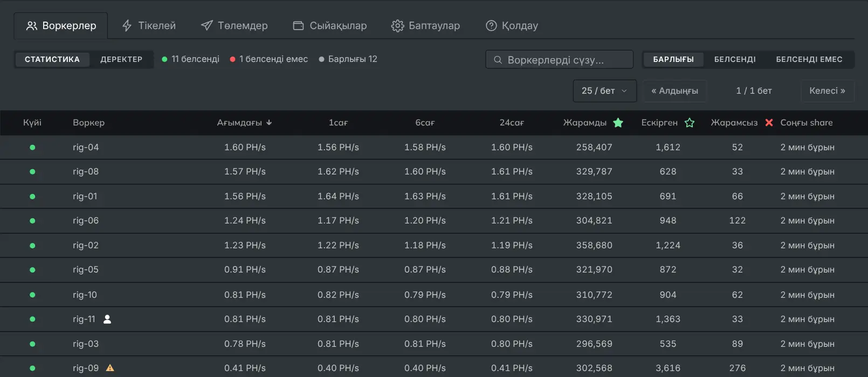The width and height of the screenshot is (868, 377).
Task: Click the green status dot for rig-01
Action: 32,197
